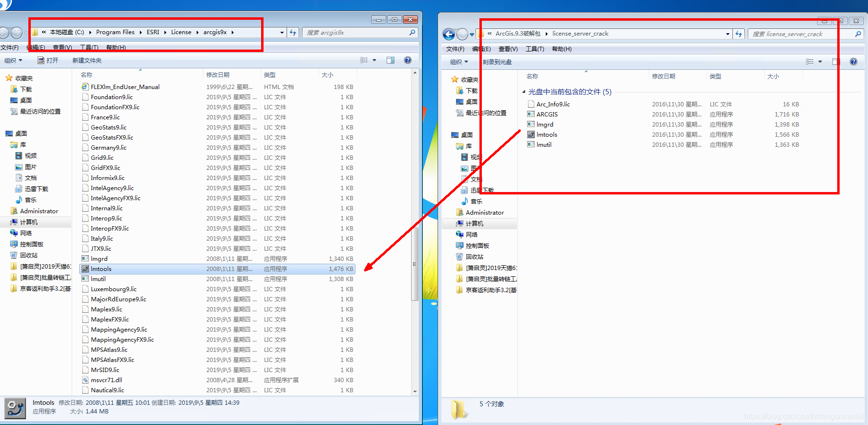Click 新建文件夹 button

click(x=87, y=60)
